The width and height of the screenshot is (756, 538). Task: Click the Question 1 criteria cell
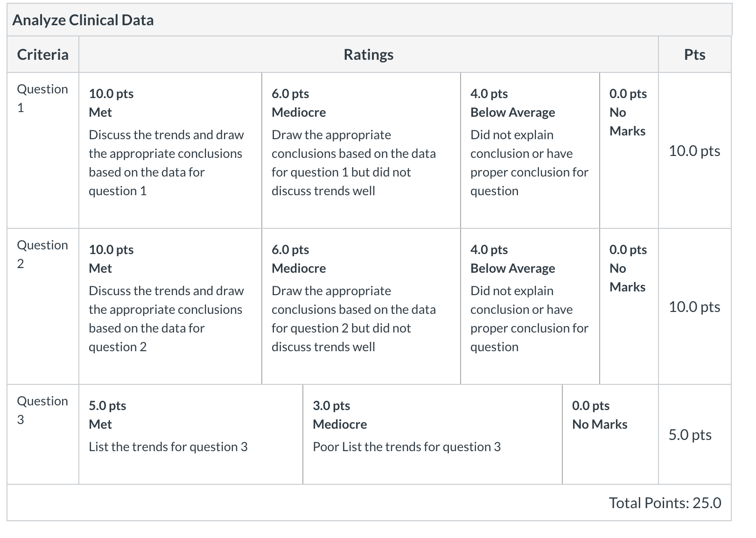pyautogui.click(x=43, y=150)
